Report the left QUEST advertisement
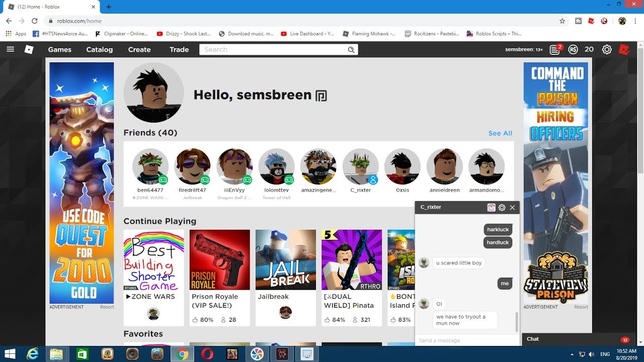This screenshot has width=644, height=362. tap(107, 307)
